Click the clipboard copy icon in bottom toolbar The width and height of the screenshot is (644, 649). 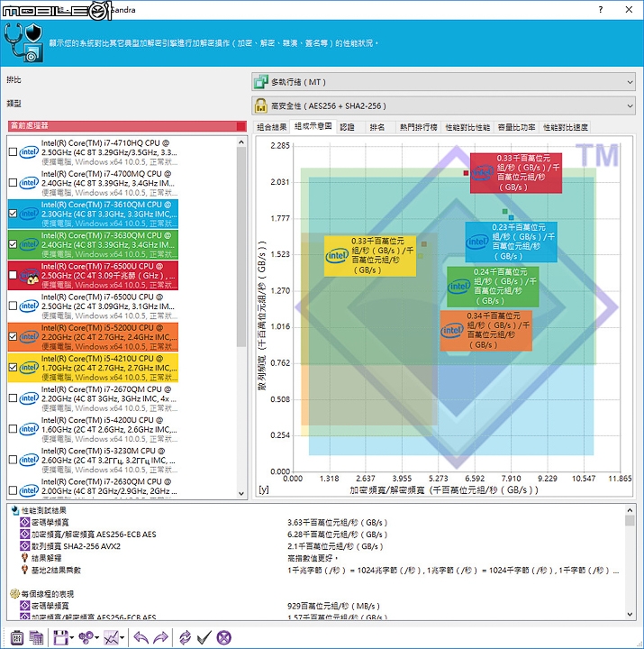coord(16,637)
